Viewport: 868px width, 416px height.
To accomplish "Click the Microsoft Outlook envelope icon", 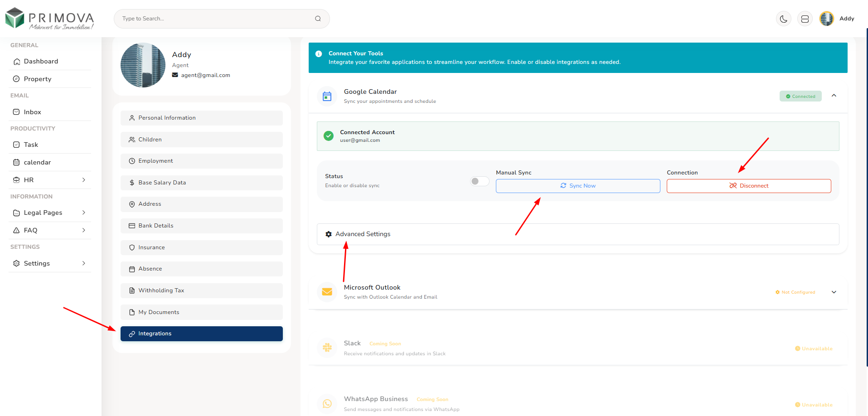I will click(327, 292).
